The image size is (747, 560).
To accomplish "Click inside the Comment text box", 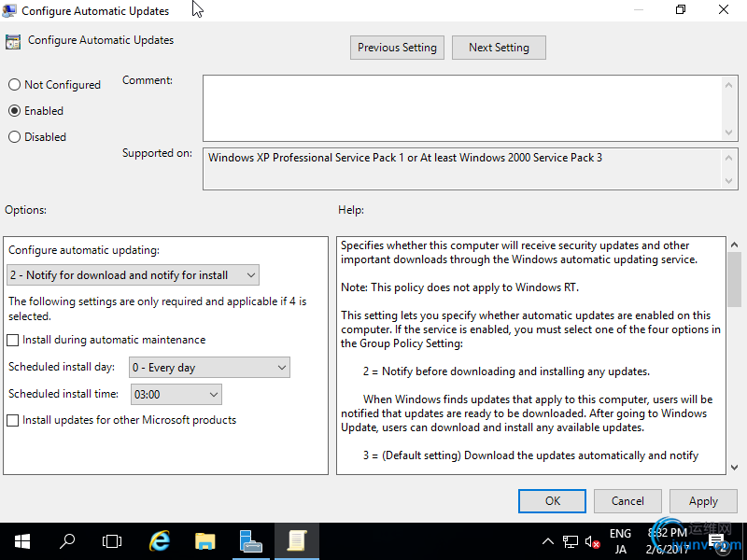I will [x=461, y=108].
